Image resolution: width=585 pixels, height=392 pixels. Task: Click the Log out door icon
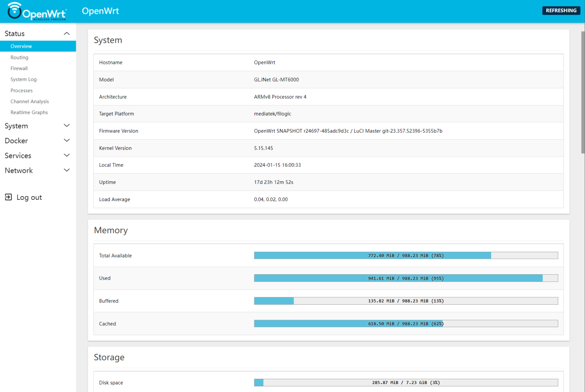point(8,197)
